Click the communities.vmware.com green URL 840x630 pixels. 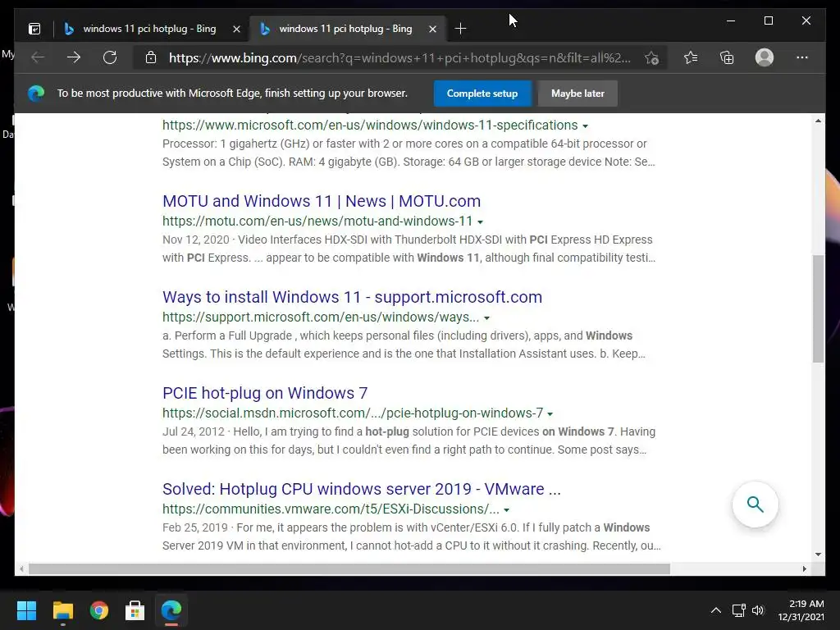[x=331, y=509]
